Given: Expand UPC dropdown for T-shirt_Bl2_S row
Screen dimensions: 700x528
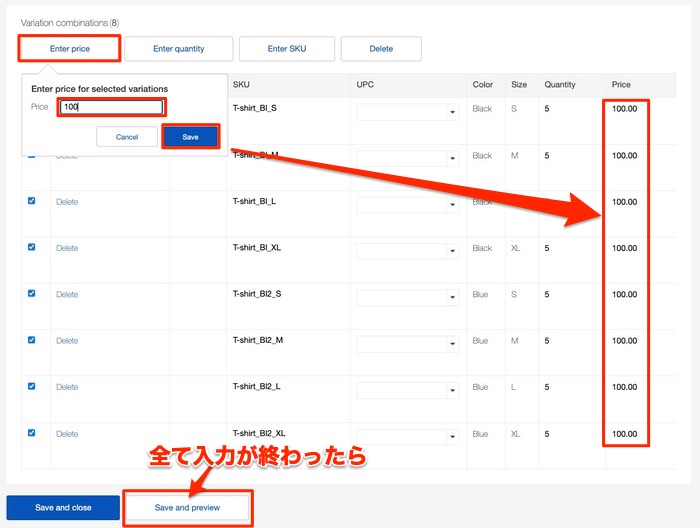Looking at the screenshot, I should pyautogui.click(x=452, y=298).
